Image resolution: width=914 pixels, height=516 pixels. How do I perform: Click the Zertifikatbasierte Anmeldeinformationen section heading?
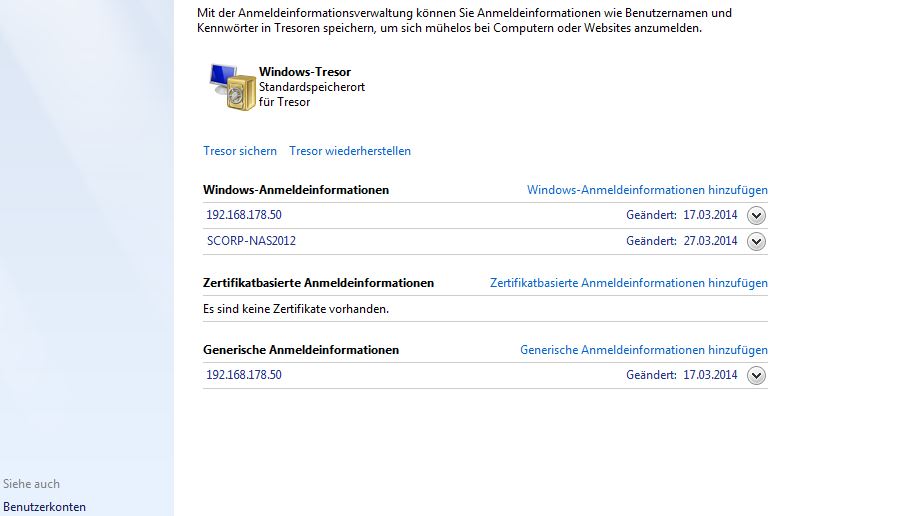tap(318, 283)
